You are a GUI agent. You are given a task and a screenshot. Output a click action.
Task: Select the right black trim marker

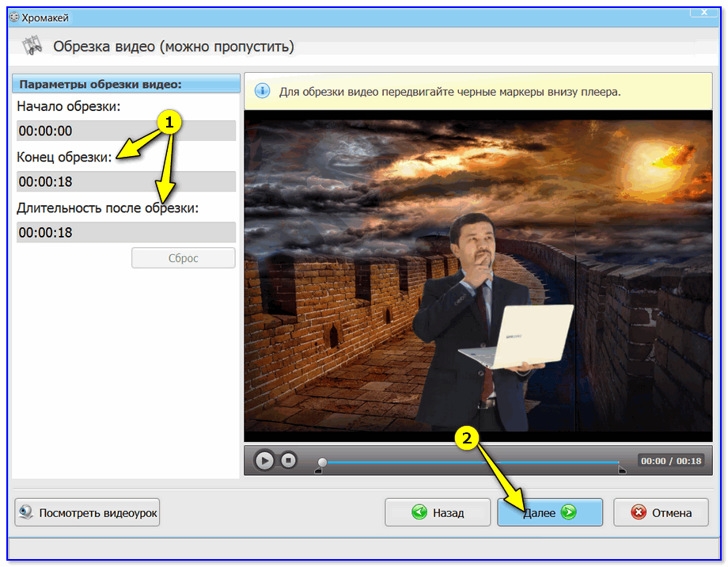coord(622,471)
